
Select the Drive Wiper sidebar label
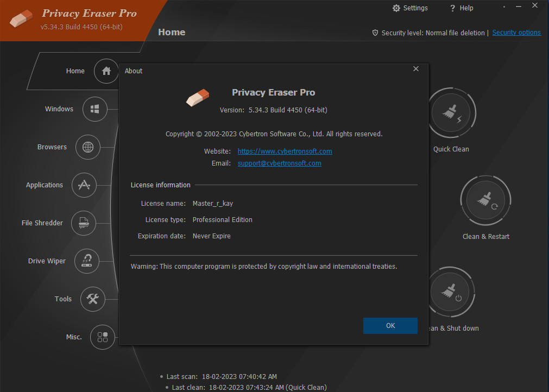(47, 261)
